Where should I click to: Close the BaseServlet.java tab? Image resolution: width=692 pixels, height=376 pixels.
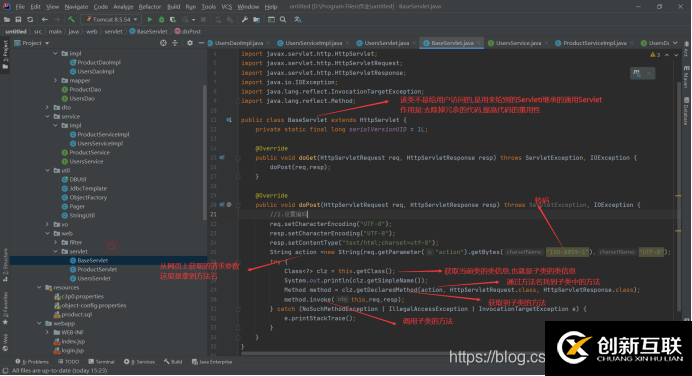[x=479, y=43]
